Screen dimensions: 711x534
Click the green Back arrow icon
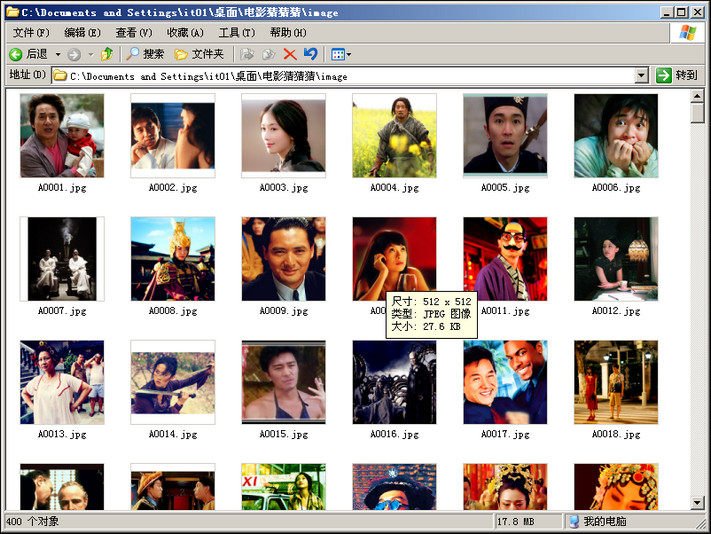[15, 55]
